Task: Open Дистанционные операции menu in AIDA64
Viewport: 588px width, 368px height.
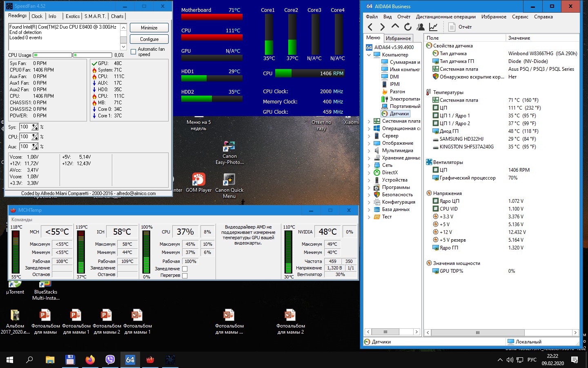Action: [x=446, y=17]
